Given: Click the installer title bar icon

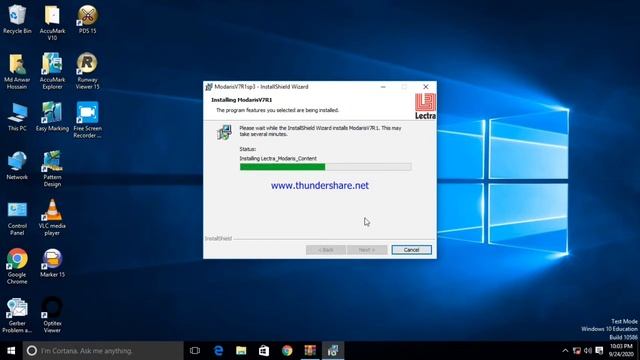Looking at the screenshot, I should click(x=209, y=87).
